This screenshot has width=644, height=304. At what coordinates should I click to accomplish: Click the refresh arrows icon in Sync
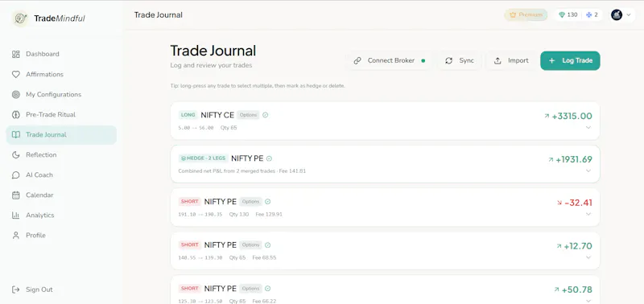449,60
